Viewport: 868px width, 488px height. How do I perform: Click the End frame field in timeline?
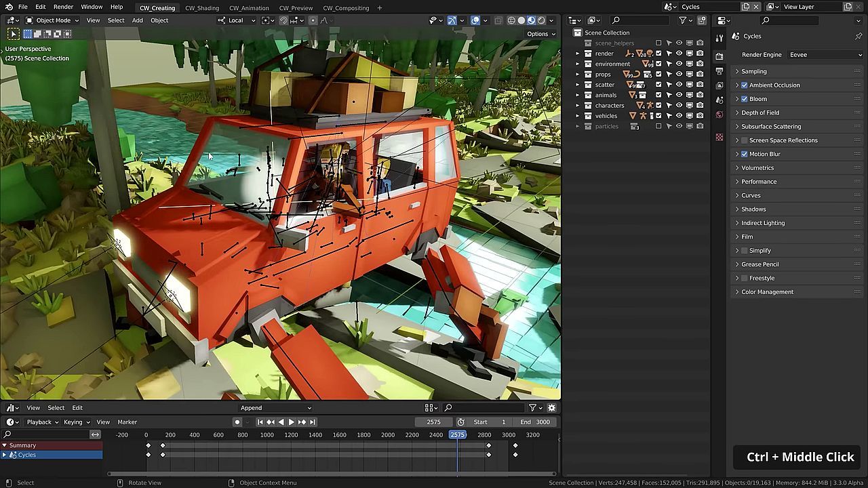click(536, 422)
